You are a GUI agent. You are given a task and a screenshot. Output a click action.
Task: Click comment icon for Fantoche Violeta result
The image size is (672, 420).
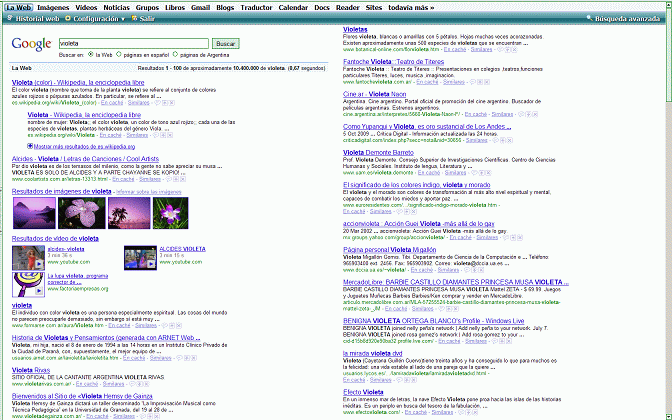point(473,82)
